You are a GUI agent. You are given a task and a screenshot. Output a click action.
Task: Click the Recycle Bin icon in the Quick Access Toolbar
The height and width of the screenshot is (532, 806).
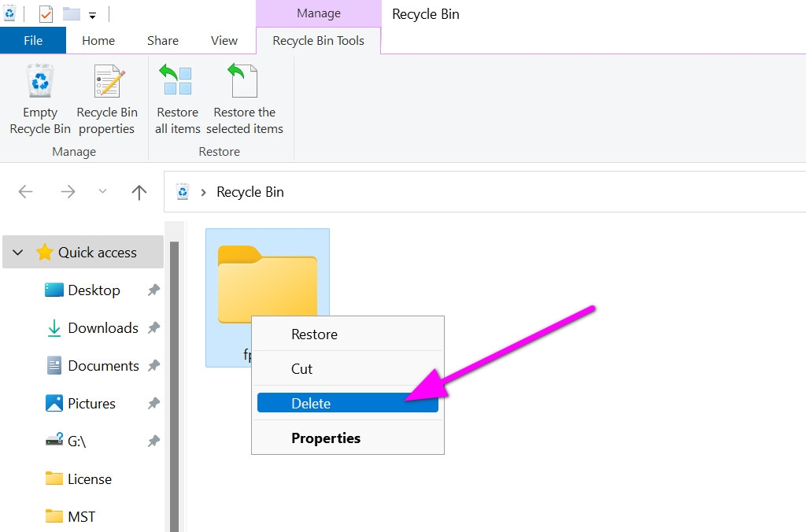(9, 13)
